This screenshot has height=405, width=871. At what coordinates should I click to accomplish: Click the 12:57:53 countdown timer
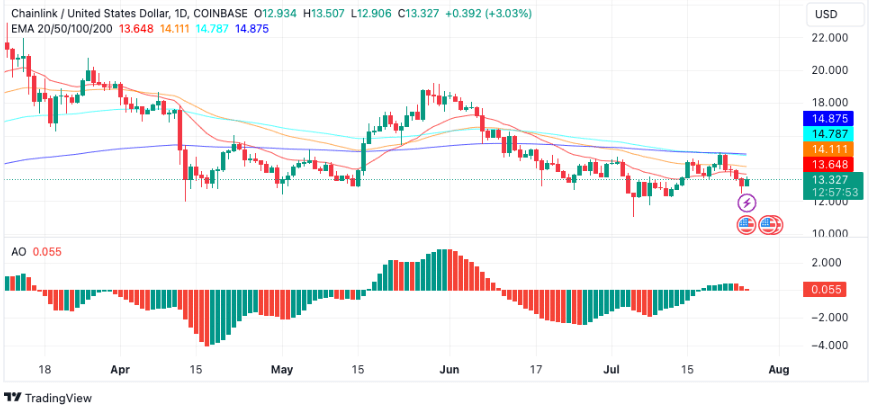pyautogui.click(x=833, y=192)
